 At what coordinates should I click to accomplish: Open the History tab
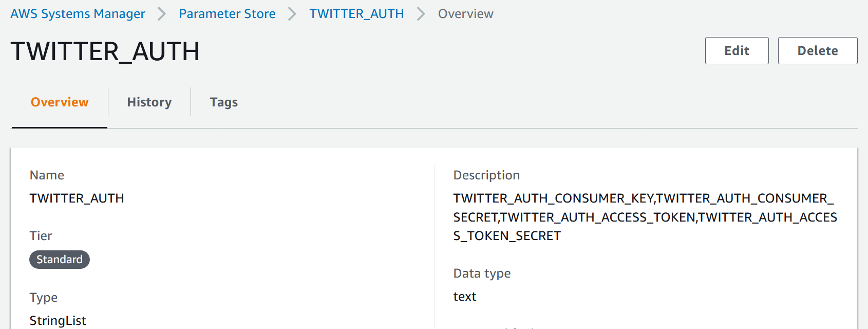(149, 102)
